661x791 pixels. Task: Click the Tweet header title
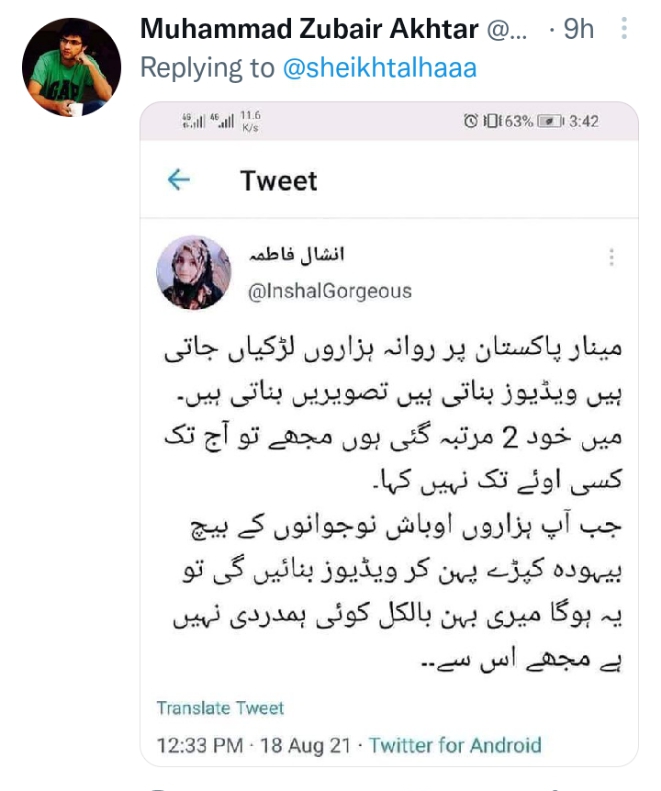[x=278, y=181]
